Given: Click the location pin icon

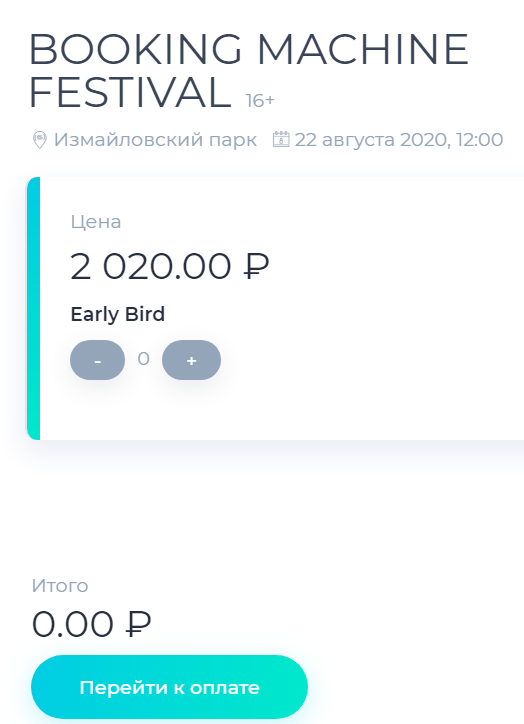Looking at the screenshot, I should [40, 140].
